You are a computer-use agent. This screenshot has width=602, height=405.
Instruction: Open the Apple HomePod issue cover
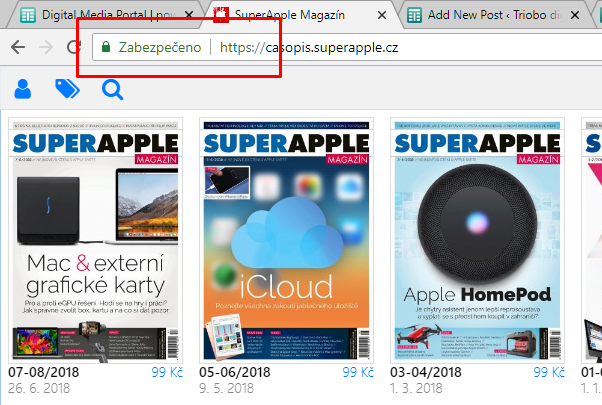click(x=479, y=240)
